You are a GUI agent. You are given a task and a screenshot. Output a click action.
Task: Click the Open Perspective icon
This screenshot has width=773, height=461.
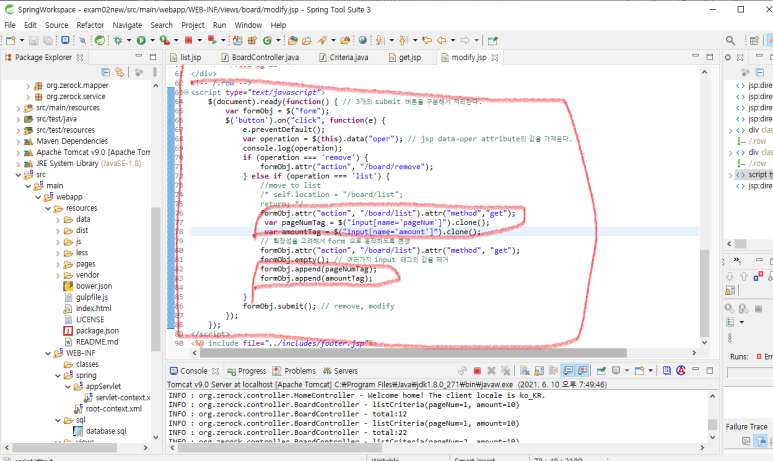754,40
